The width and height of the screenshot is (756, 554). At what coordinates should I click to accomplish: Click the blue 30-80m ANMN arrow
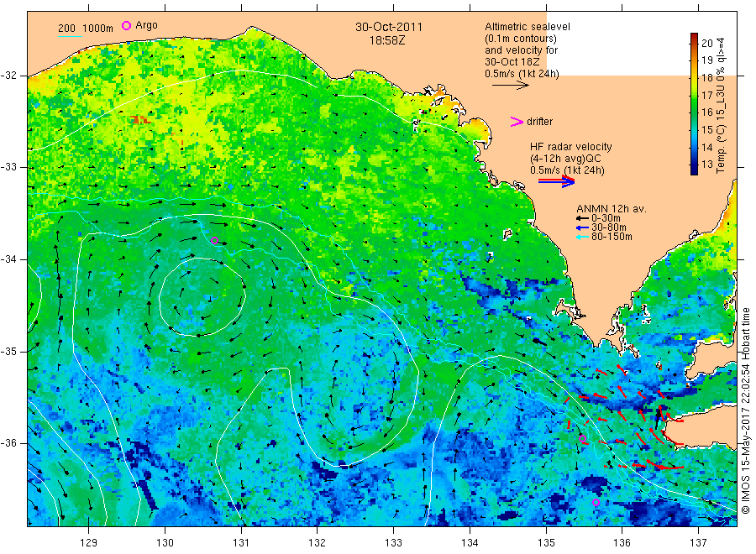coord(583,227)
